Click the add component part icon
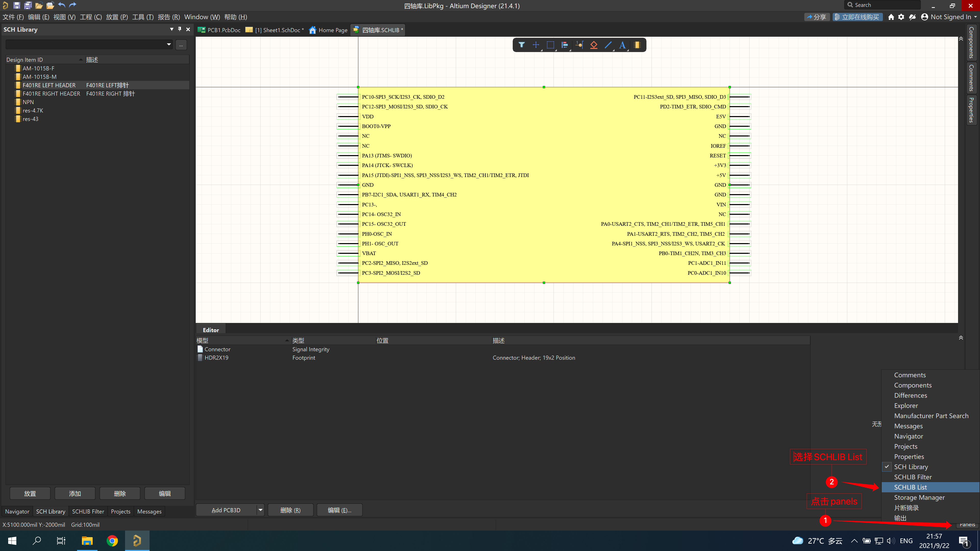 coord(637,45)
